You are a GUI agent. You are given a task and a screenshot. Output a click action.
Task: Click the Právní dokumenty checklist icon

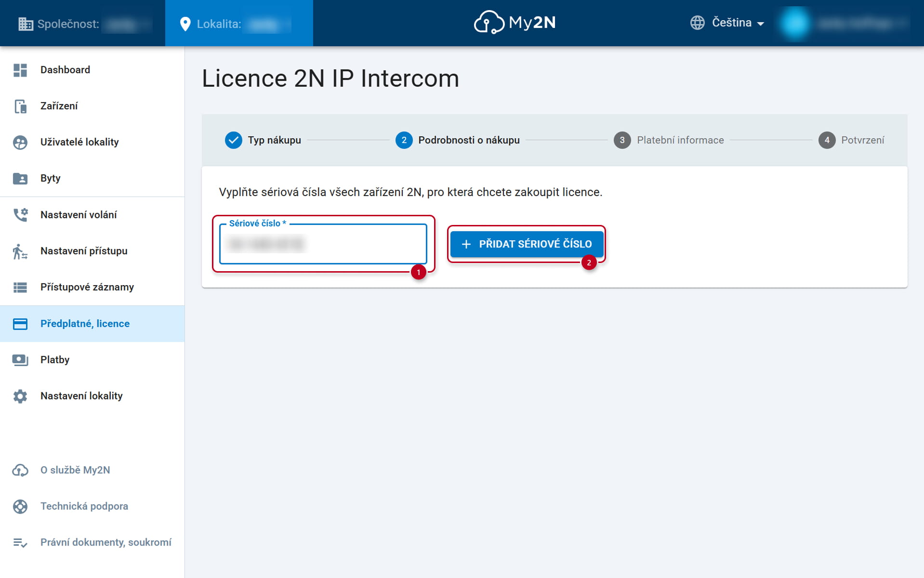pyautogui.click(x=20, y=543)
